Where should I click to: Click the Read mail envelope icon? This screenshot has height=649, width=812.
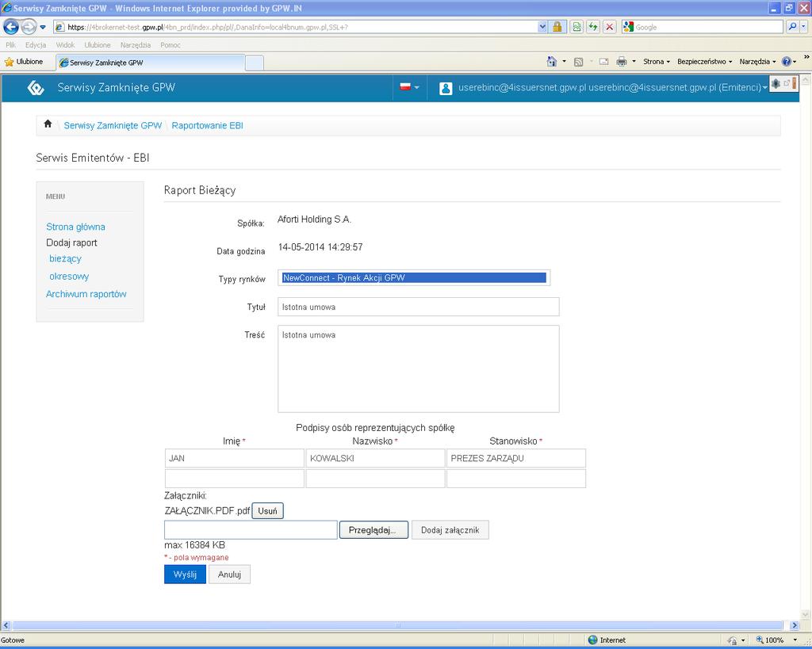(x=603, y=62)
